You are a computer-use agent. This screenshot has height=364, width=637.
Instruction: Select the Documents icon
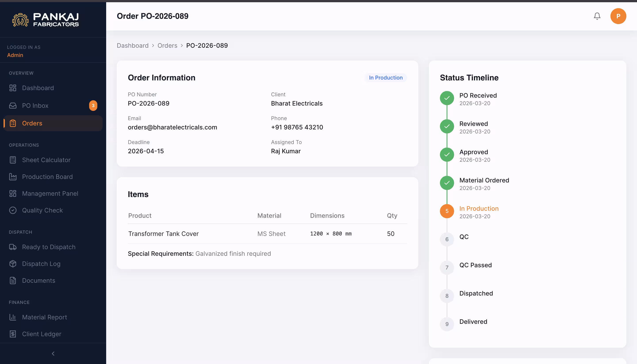pos(13,280)
